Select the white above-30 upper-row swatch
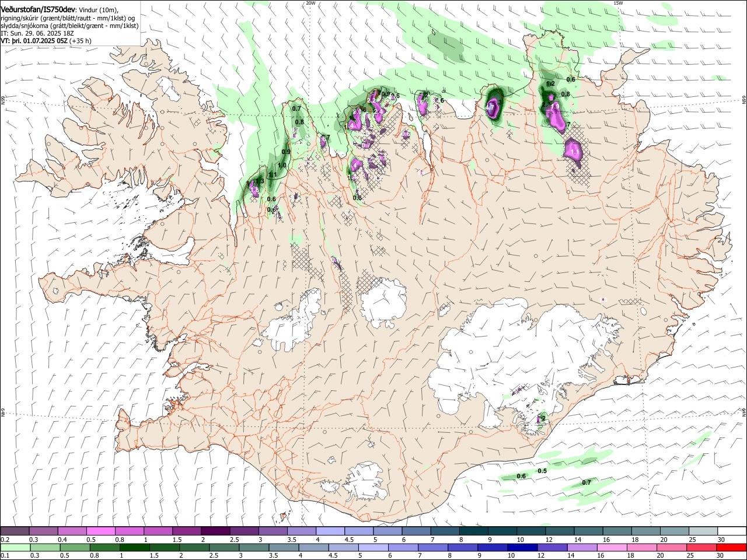Viewport: 747px width, 560px height. pyautogui.click(x=731, y=531)
